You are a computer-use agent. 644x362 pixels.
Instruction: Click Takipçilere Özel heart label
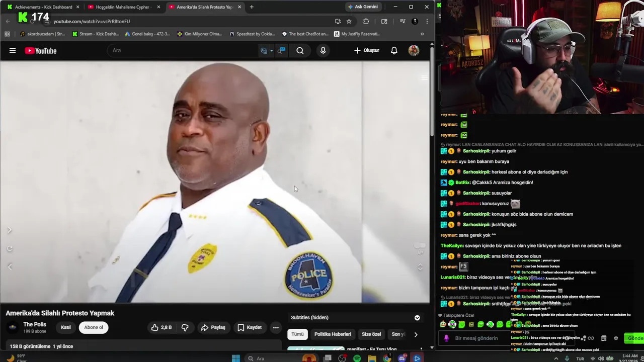(x=456, y=315)
